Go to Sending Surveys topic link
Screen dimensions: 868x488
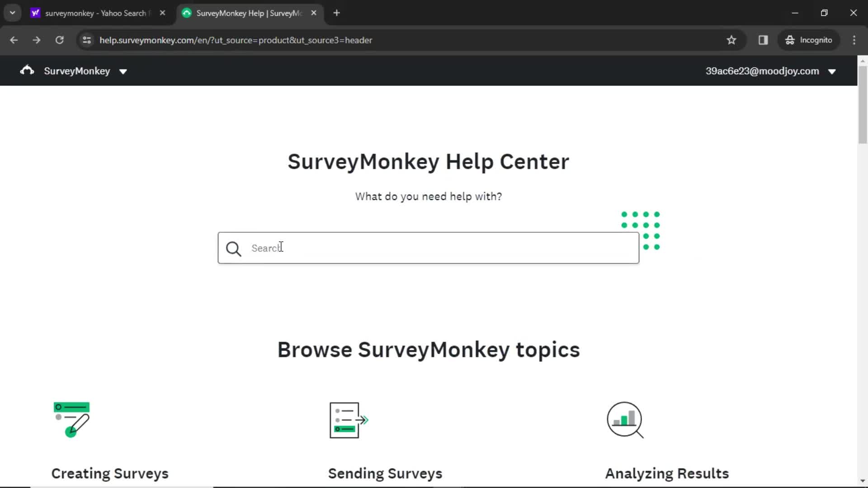pos(385,473)
